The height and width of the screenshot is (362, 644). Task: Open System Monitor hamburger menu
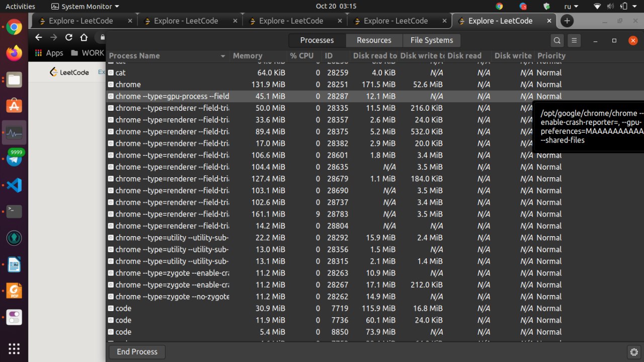pos(574,41)
